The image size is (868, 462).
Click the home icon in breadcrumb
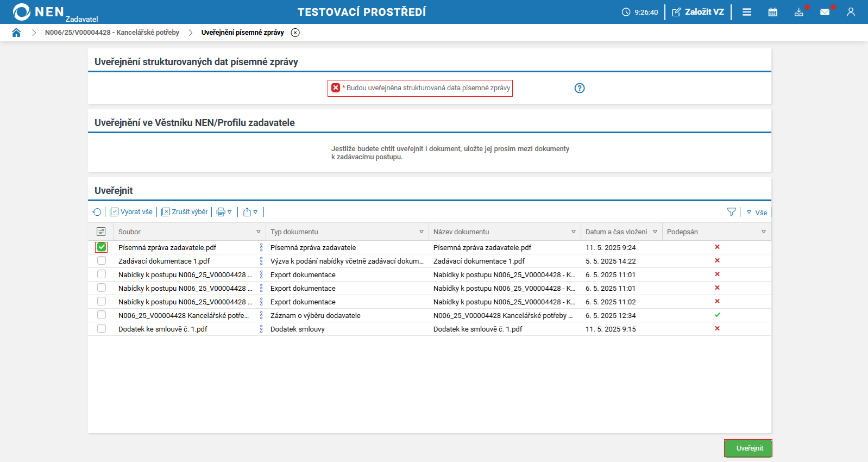tap(16, 33)
